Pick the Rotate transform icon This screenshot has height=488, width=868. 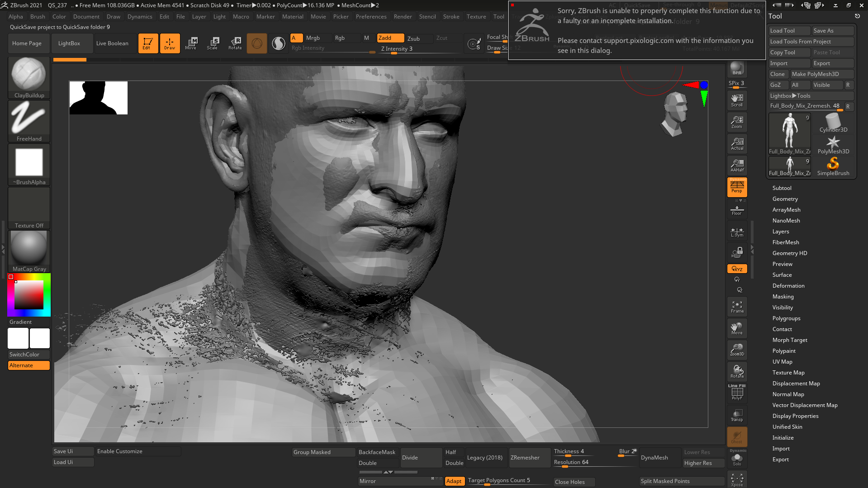[235, 43]
